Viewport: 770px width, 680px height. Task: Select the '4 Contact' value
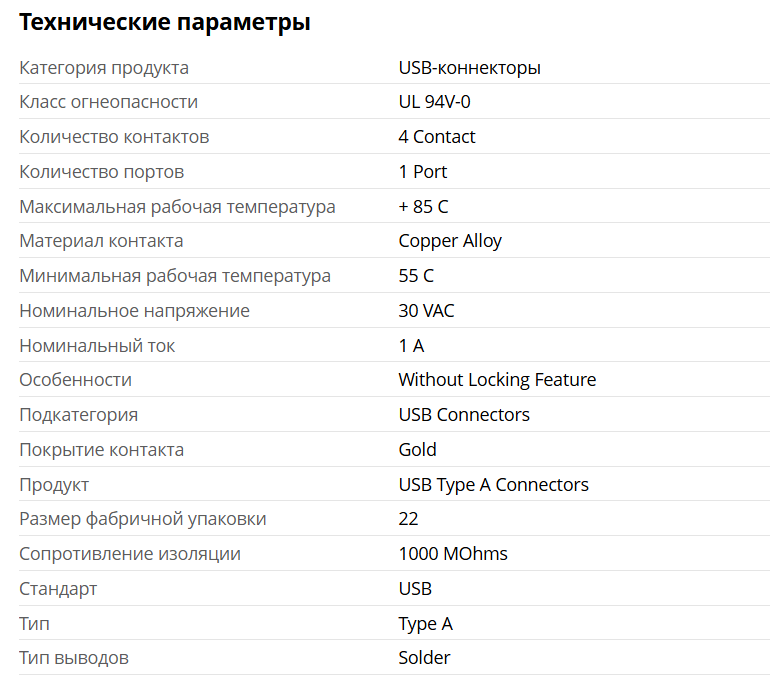click(437, 137)
